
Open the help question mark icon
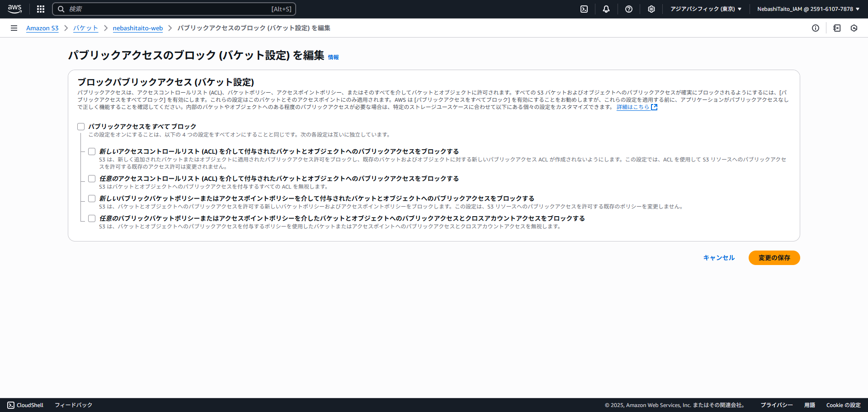click(629, 9)
